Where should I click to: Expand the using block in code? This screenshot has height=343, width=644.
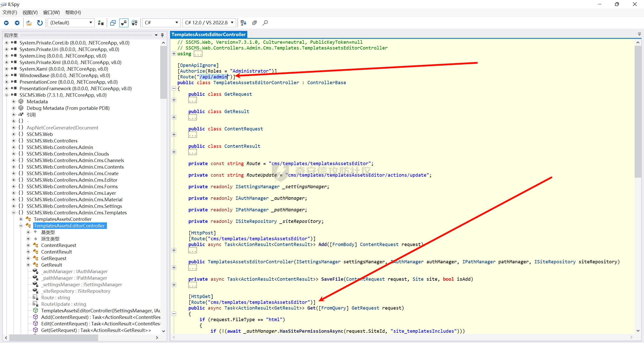[174, 54]
